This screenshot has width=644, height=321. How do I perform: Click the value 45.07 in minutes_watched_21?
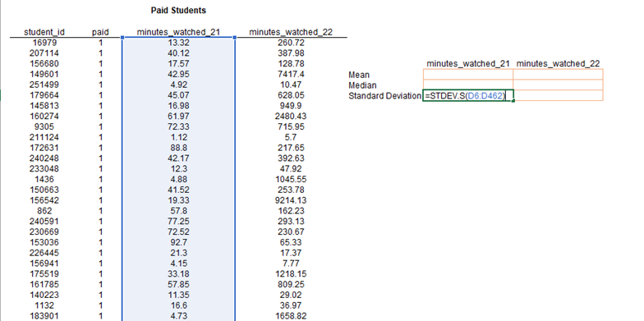[x=178, y=95]
